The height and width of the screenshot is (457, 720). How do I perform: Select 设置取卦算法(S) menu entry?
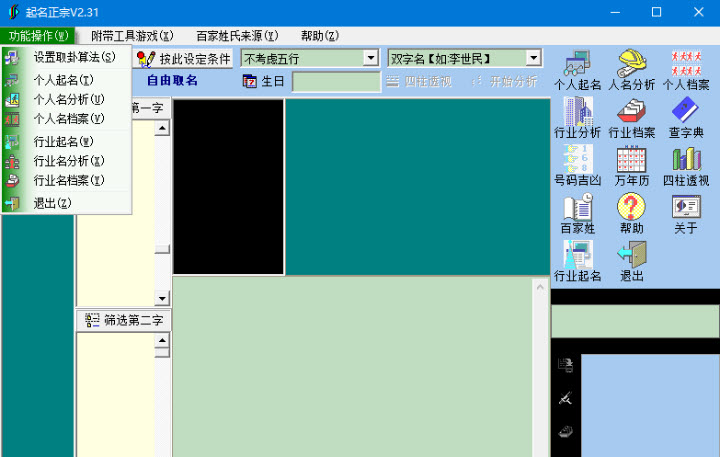pyautogui.click(x=67, y=57)
